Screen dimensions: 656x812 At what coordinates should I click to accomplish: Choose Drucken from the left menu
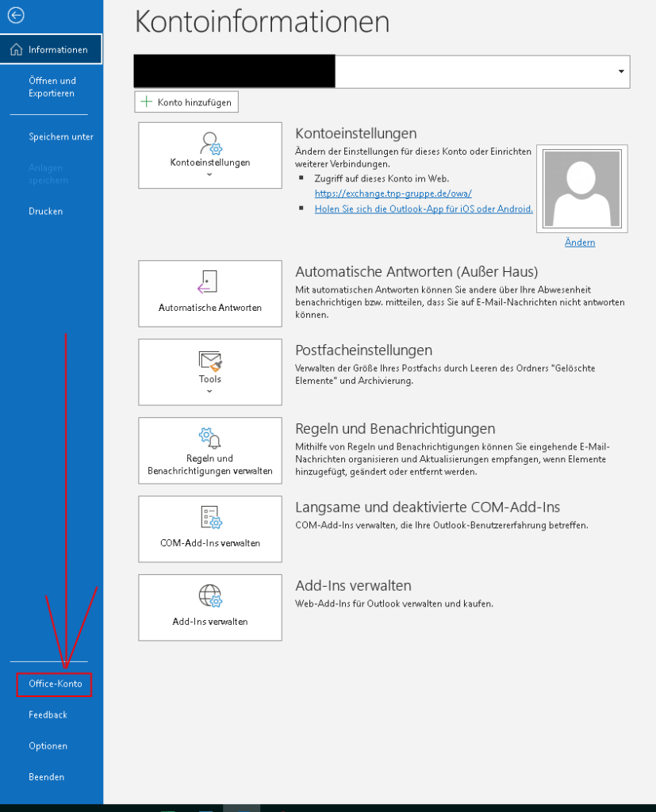pos(45,212)
